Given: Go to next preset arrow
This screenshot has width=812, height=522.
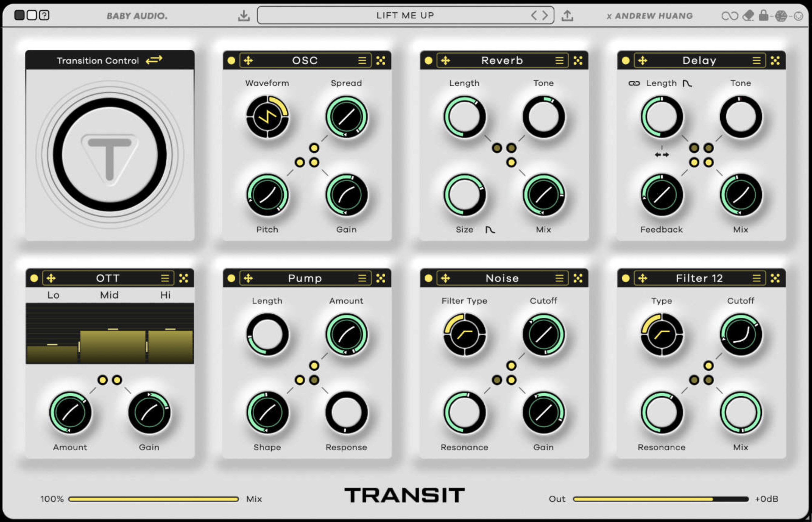Looking at the screenshot, I should tap(545, 15).
